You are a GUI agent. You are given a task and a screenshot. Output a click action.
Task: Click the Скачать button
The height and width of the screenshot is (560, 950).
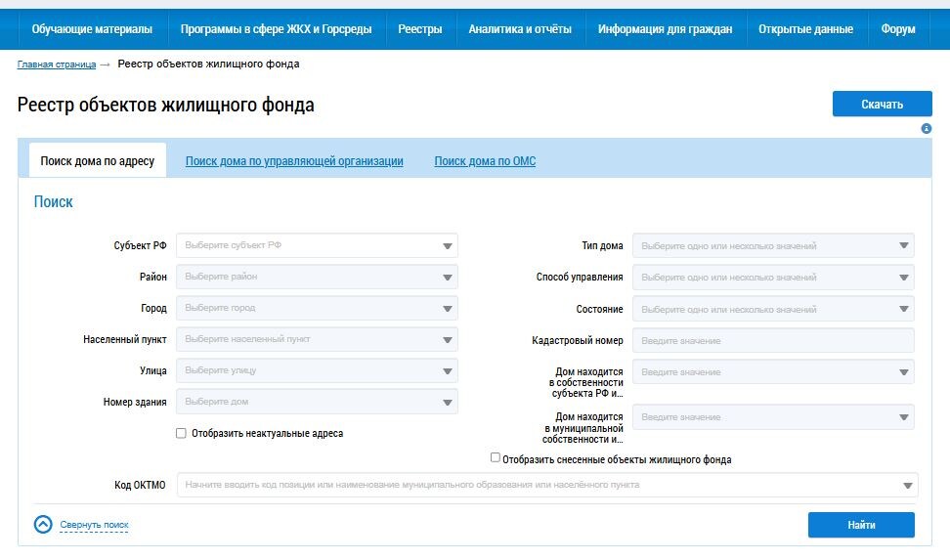pyautogui.click(x=883, y=104)
